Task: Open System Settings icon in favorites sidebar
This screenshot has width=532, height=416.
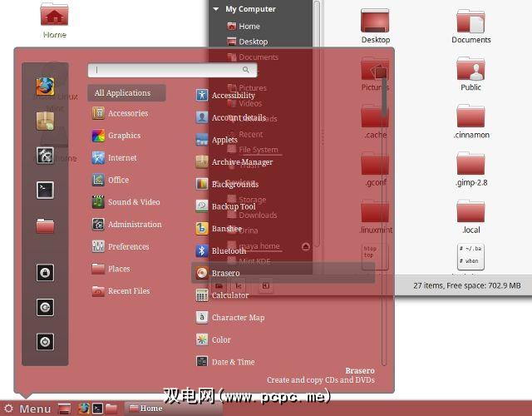Action: tap(45, 156)
